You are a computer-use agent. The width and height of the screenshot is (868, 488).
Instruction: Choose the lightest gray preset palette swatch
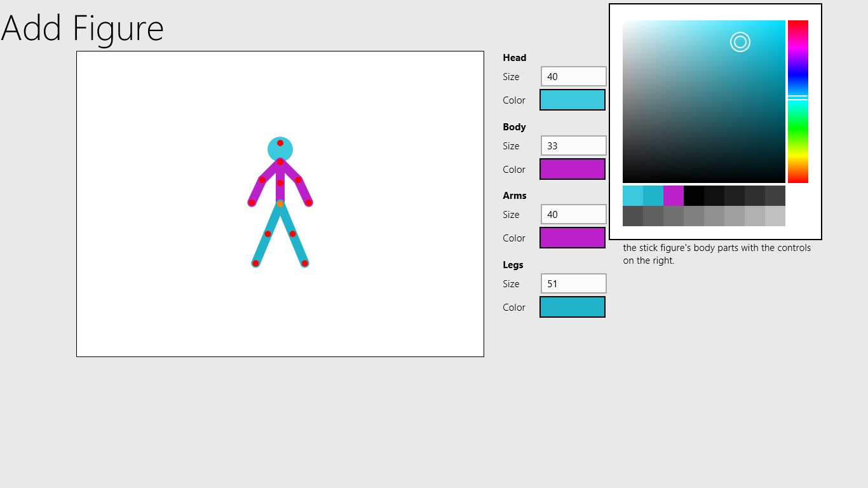pos(775,216)
